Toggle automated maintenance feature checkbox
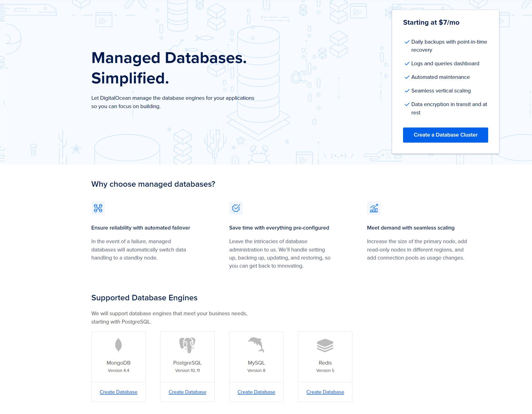 pos(406,77)
